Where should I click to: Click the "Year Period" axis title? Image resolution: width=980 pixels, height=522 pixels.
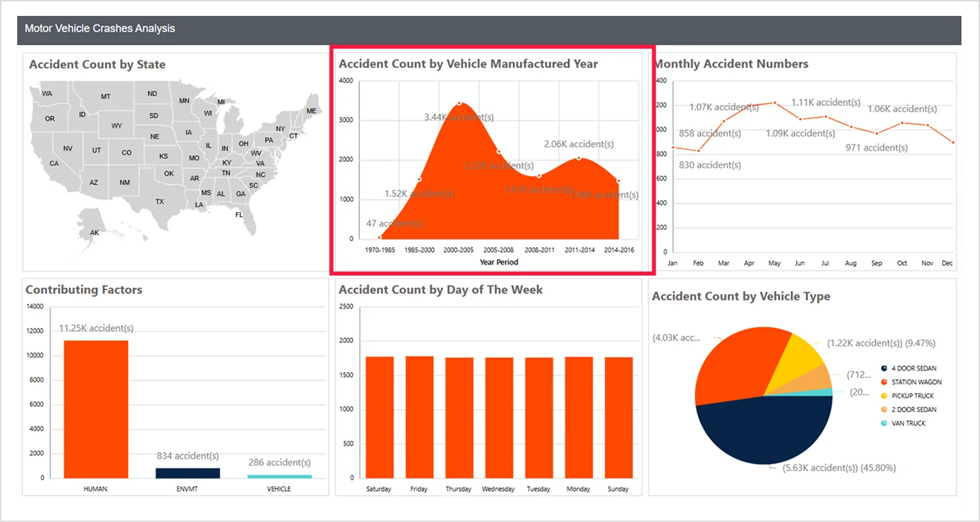(499, 262)
